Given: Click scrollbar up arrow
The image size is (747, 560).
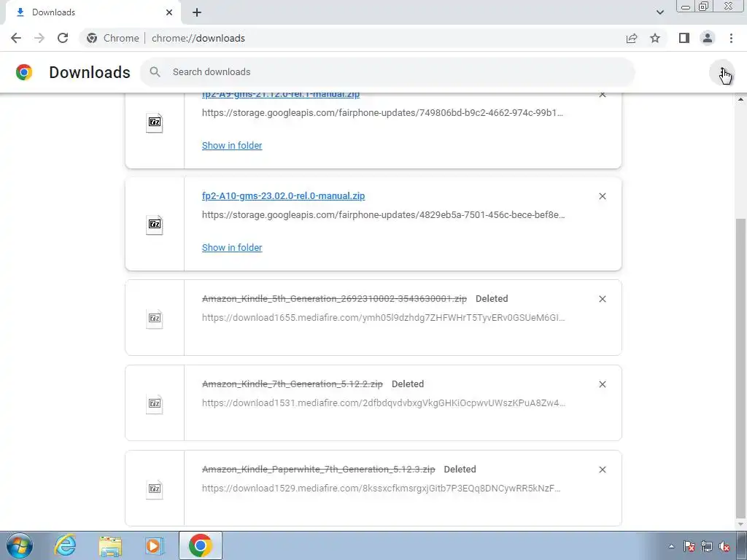Looking at the screenshot, I should point(740,99).
